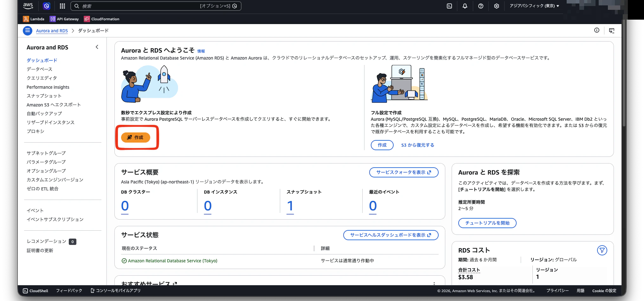
Task: Open Amazon Relational Database Service (Tokyo) status link
Action: tap(172, 261)
